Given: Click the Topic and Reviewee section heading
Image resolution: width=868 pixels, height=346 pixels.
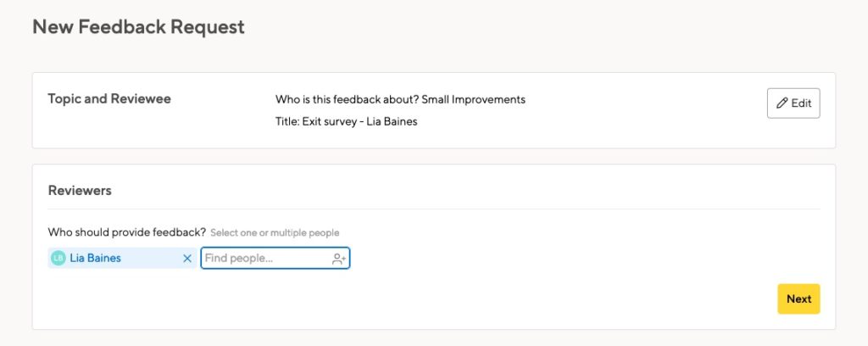Looking at the screenshot, I should point(109,99).
